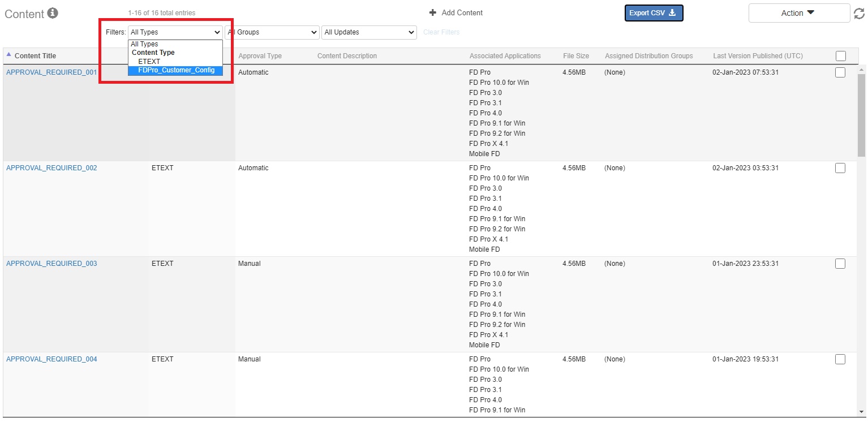Open the All Groups filter dropdown
Viewport: 868px width, 422px height.
pos(272,32)
